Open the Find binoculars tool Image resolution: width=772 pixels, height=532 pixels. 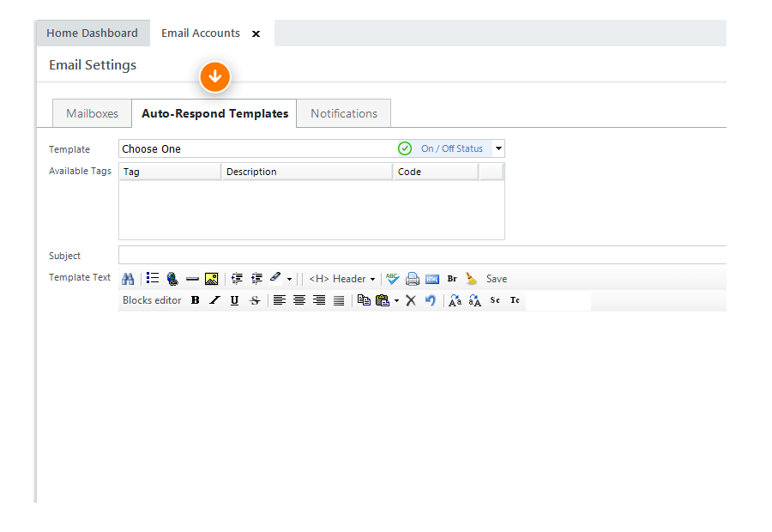point(128,279)
